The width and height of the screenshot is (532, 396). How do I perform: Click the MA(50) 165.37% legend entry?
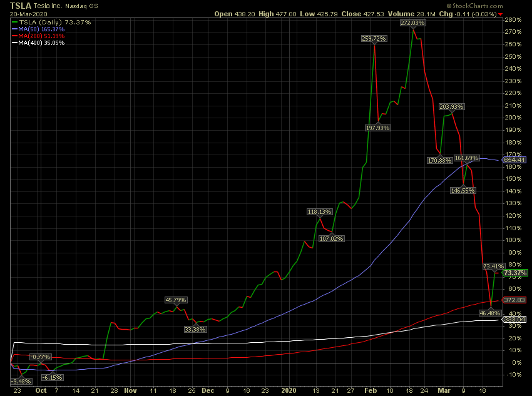[x=38, y=29]
